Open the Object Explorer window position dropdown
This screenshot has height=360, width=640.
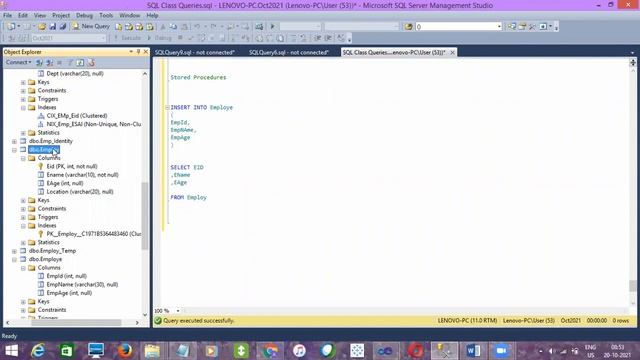[x=131, y=52]
